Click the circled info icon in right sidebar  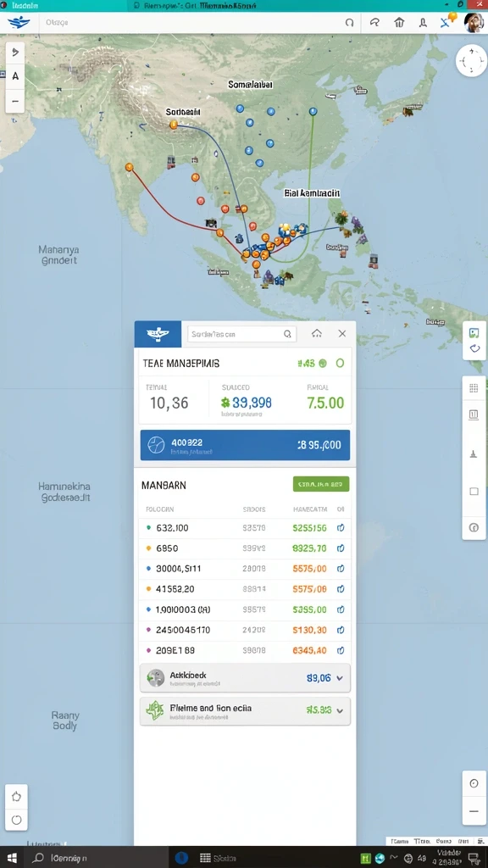(474, 527)
